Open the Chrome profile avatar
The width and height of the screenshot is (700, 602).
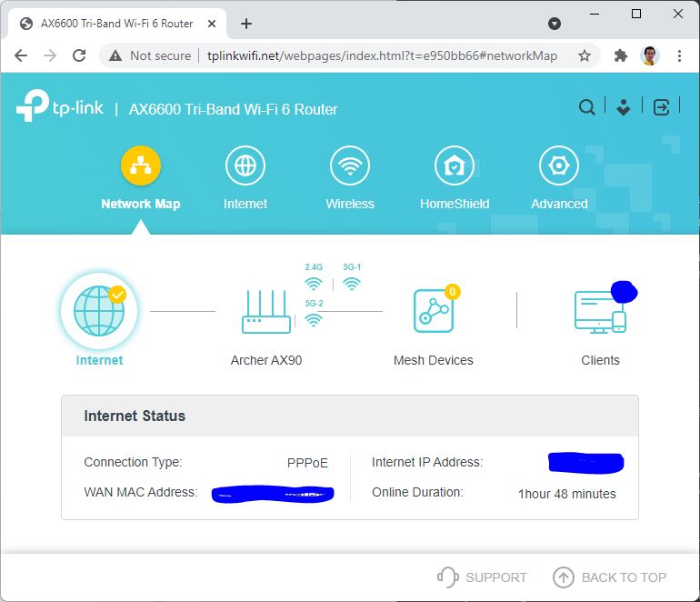(650, 55)
